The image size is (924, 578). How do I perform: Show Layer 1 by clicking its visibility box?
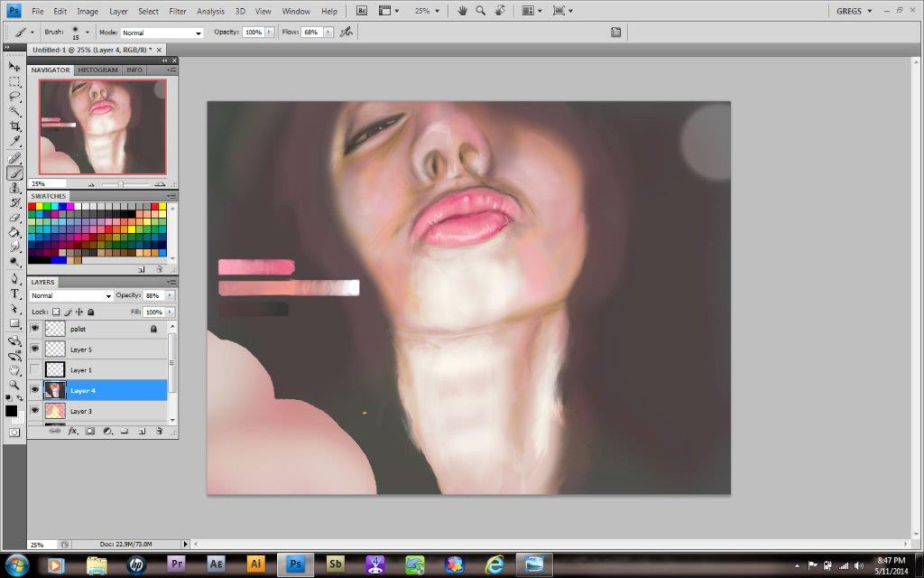pos(35,369)
